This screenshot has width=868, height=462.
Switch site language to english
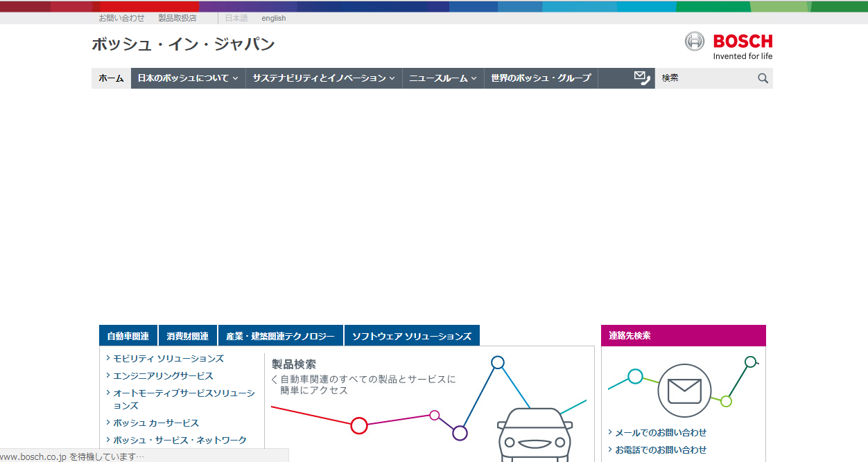coord(273,18)
